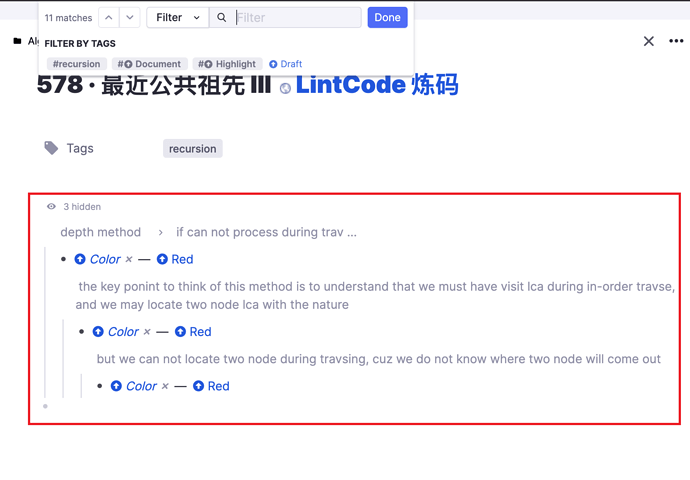Click the '11 matches' counter

[68, 18]
